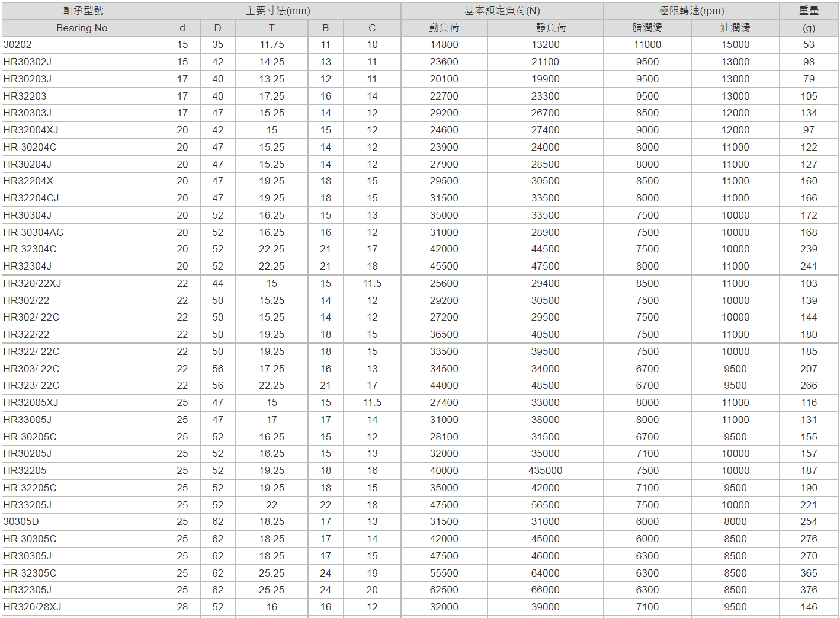Image resolution: width=840 pixels, height=618 pixels.
Task: Click the HR32305J bearing cell
Action: (x=27, y=590)
